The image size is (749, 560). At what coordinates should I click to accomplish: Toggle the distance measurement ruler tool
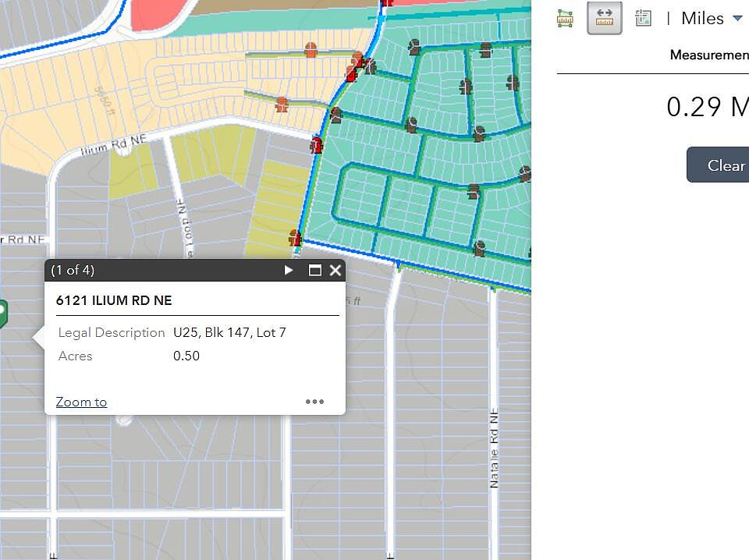click(604, 18)
